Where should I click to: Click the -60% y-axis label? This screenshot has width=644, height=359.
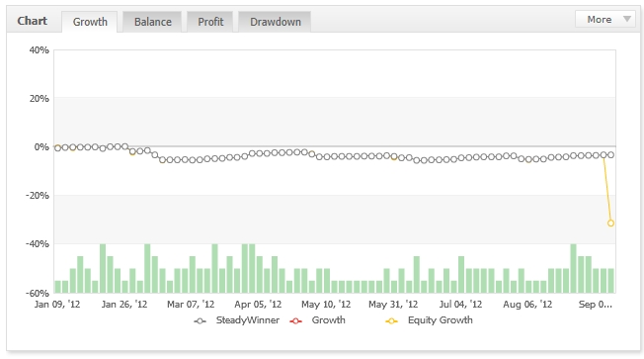38,294
